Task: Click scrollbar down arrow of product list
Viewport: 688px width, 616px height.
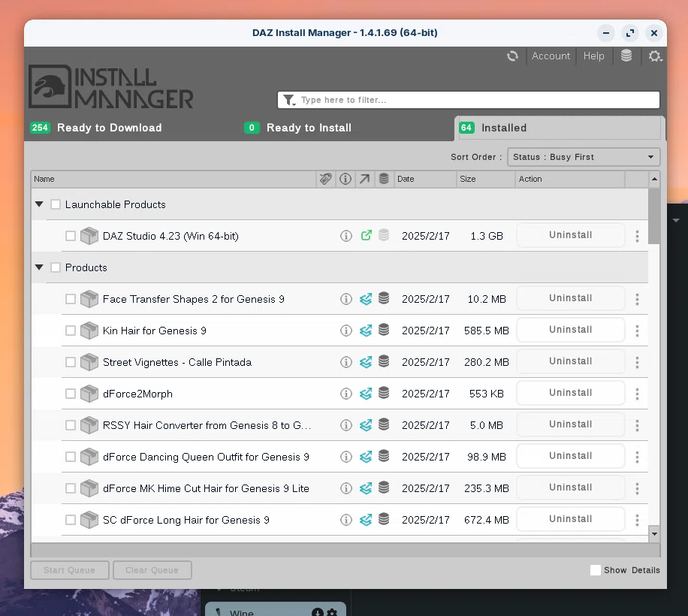Action: tap(654, 534)
